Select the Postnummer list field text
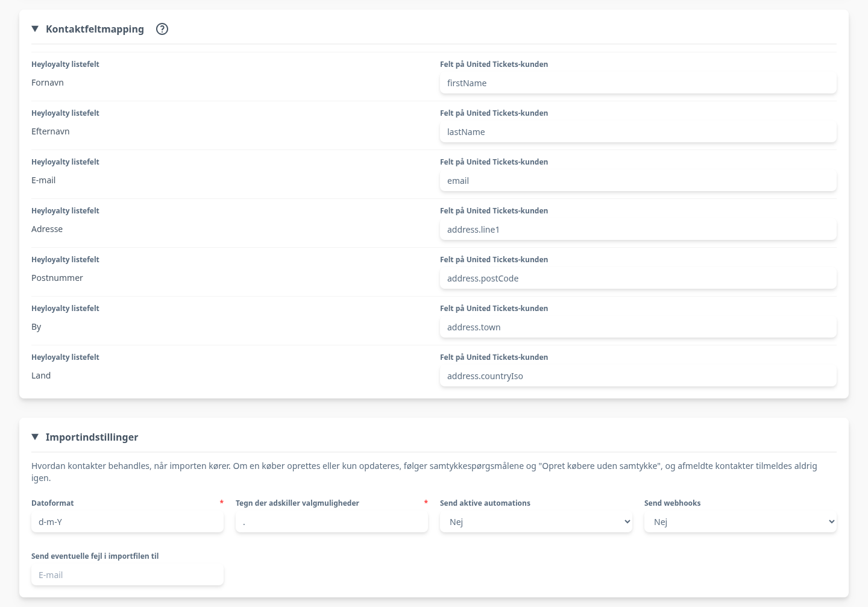Screen dimensions: 868x607 click(x=57, y=278)
